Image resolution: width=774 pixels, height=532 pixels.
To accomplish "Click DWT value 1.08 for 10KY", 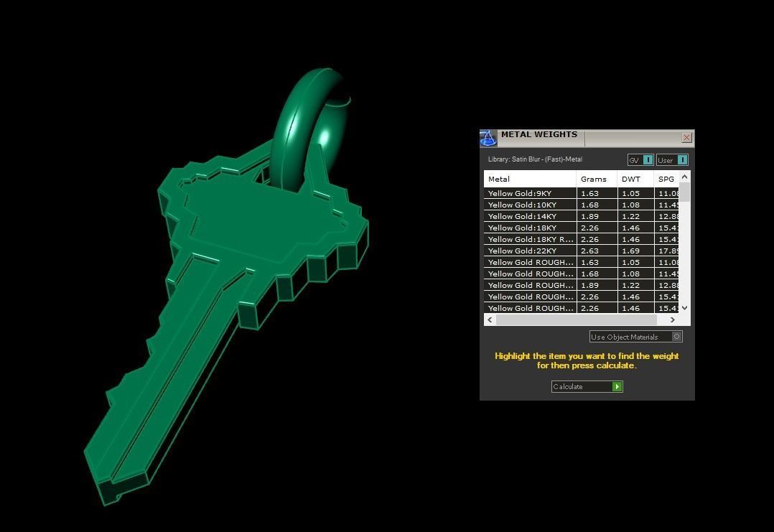I will pos(630,205).
